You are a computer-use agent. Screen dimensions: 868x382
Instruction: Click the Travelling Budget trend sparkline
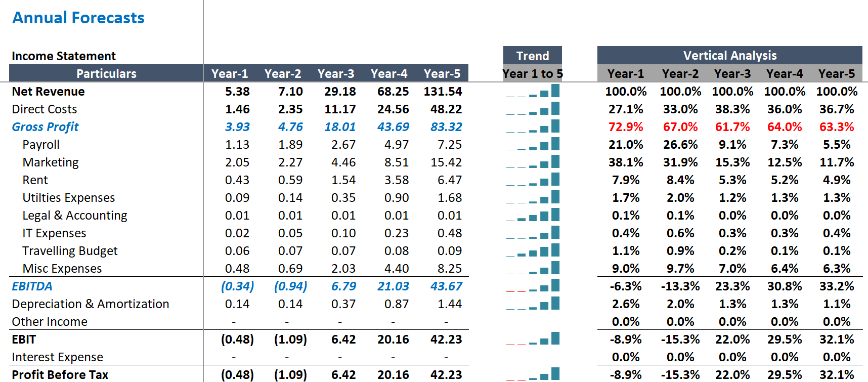533,251
